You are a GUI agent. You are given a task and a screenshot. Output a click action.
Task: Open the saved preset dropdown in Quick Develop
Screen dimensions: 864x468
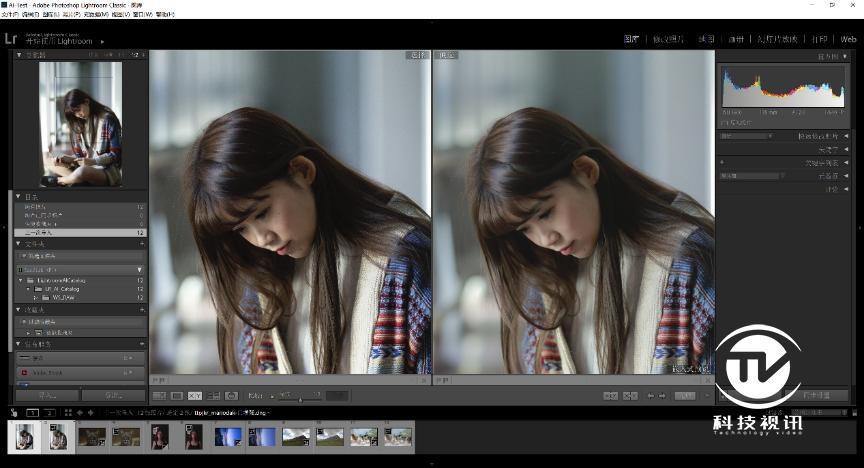coord(747,136)
